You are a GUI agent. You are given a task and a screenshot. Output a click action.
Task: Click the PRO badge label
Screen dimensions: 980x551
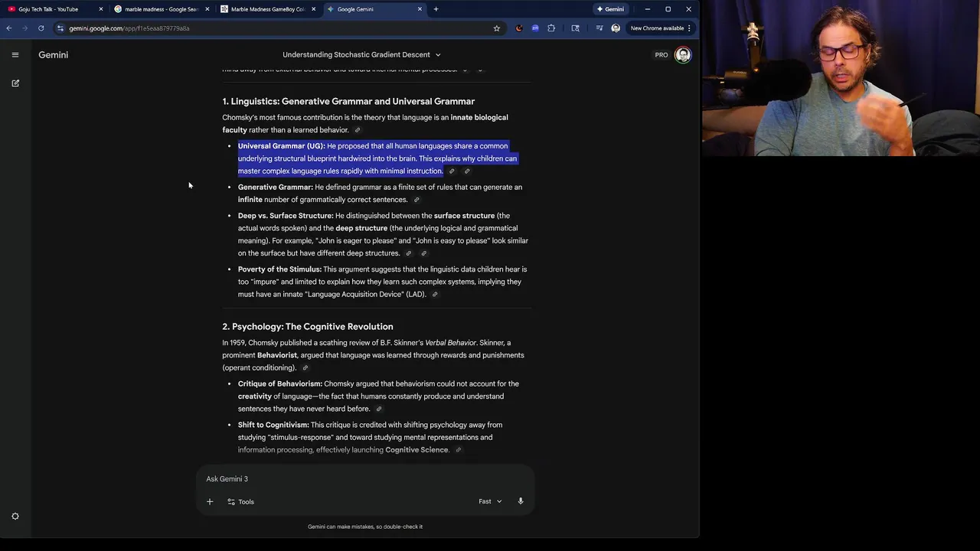tap(661, 55)
